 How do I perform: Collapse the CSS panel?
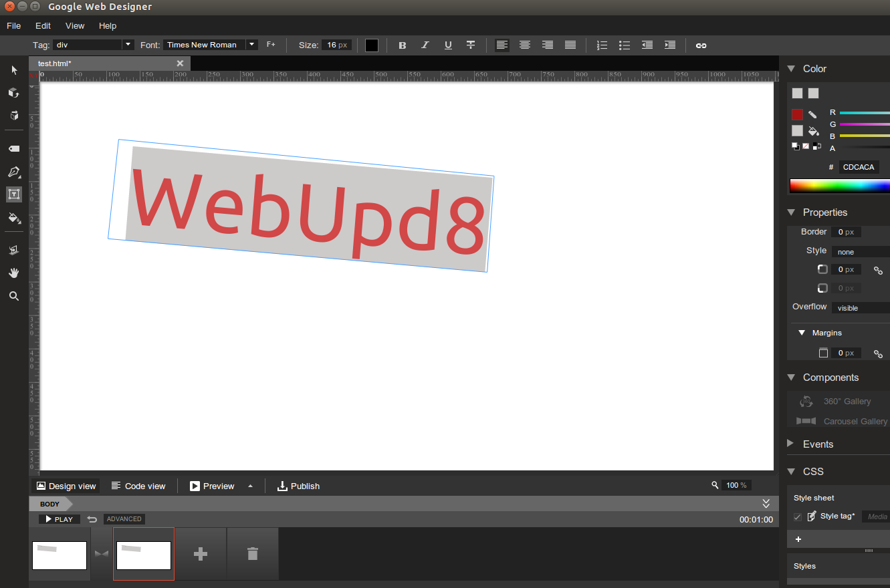coord(791,471)
